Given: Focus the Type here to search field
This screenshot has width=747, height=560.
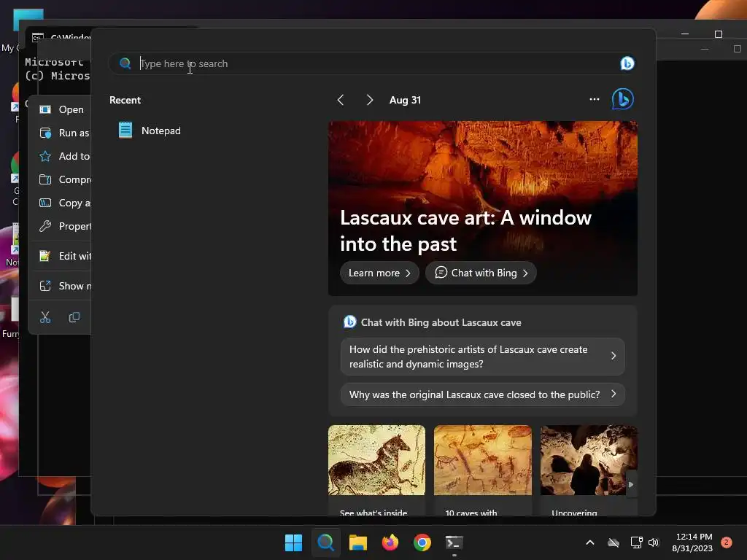Looking at the screenshot, I should [371, 63].
